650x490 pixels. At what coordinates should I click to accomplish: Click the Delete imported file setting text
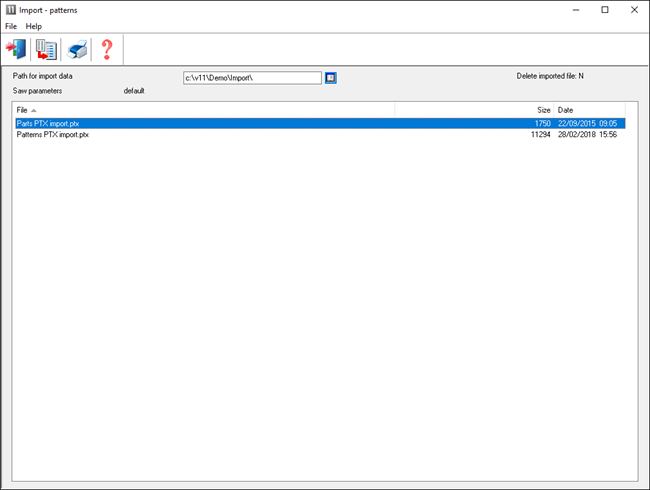click(549, 76)
